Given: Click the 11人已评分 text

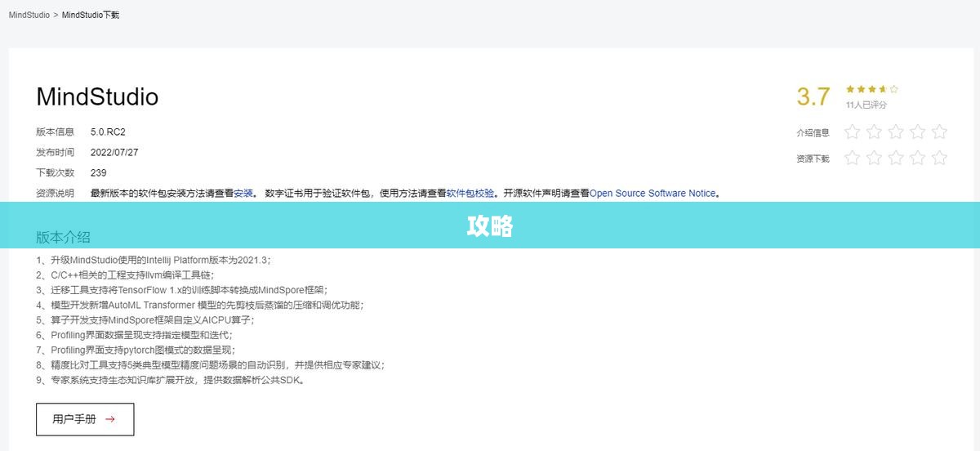Looking at the screenshot, I should tap(866, 105).
